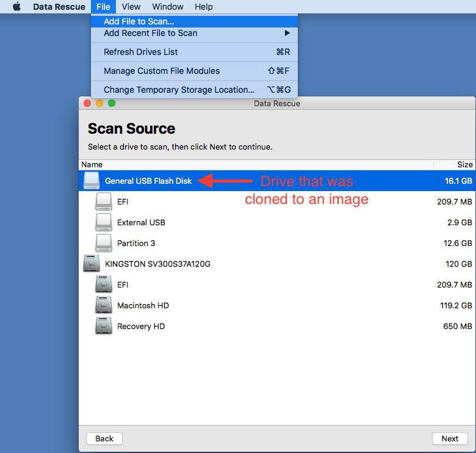Open the Window menu
Image resolution: width=476 pixels, height=453 pixels.
pos(168,7)
